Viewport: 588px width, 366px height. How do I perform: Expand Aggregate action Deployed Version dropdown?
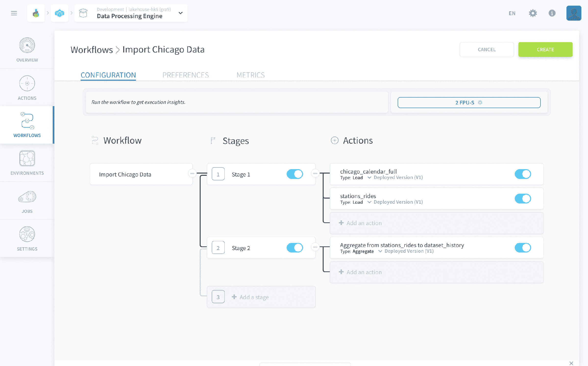(406, 251)
